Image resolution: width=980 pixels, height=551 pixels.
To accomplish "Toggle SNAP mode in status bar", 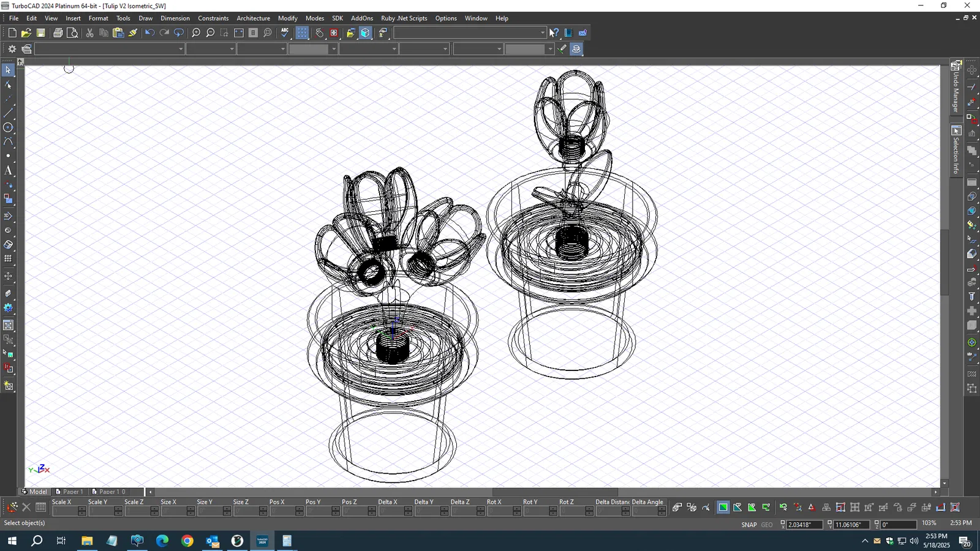I will click(748, 525).
